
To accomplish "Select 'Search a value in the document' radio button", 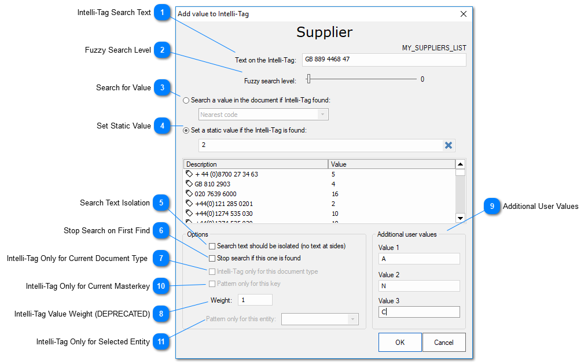I will [x=186, y=100].
